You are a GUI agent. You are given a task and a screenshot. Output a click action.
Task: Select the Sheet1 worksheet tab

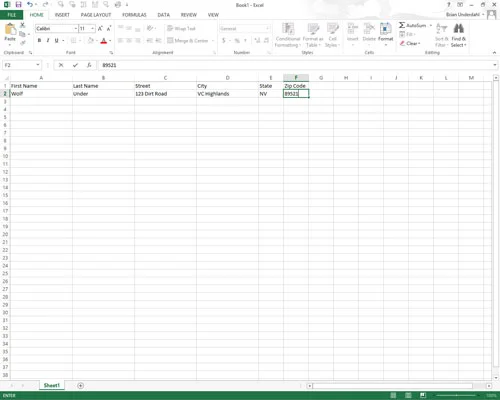[52, 386]
